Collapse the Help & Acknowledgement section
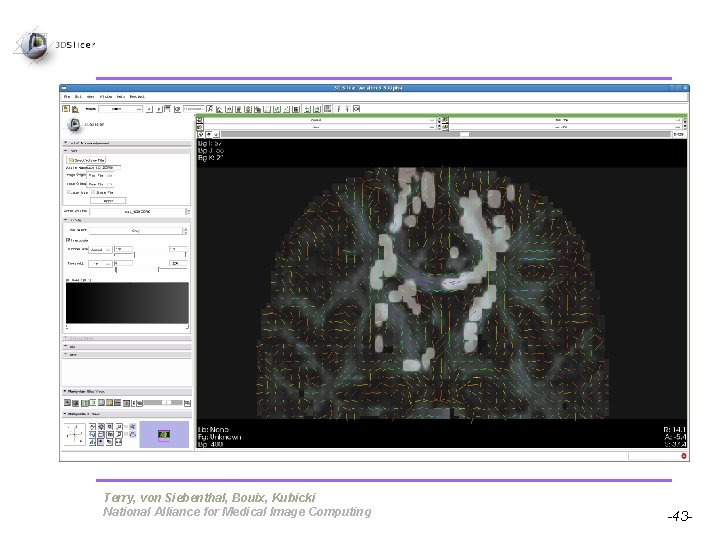The height and width of the screenshot is (540, 720). (127, 143)
